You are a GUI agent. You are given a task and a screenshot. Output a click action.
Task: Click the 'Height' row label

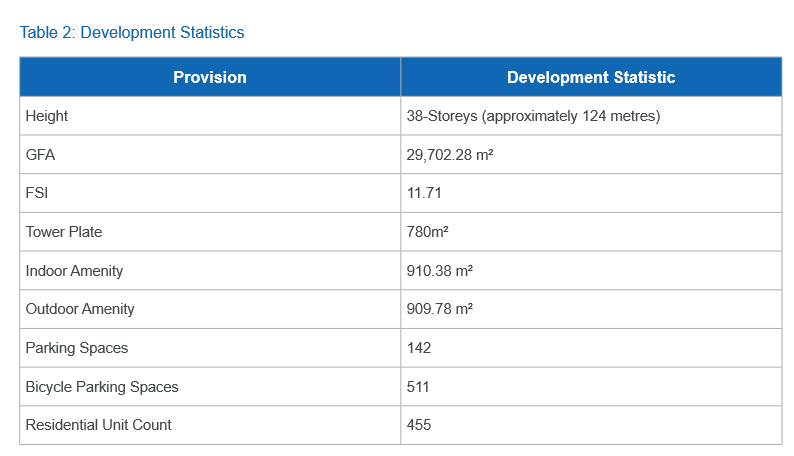click(x=47, y=116)
